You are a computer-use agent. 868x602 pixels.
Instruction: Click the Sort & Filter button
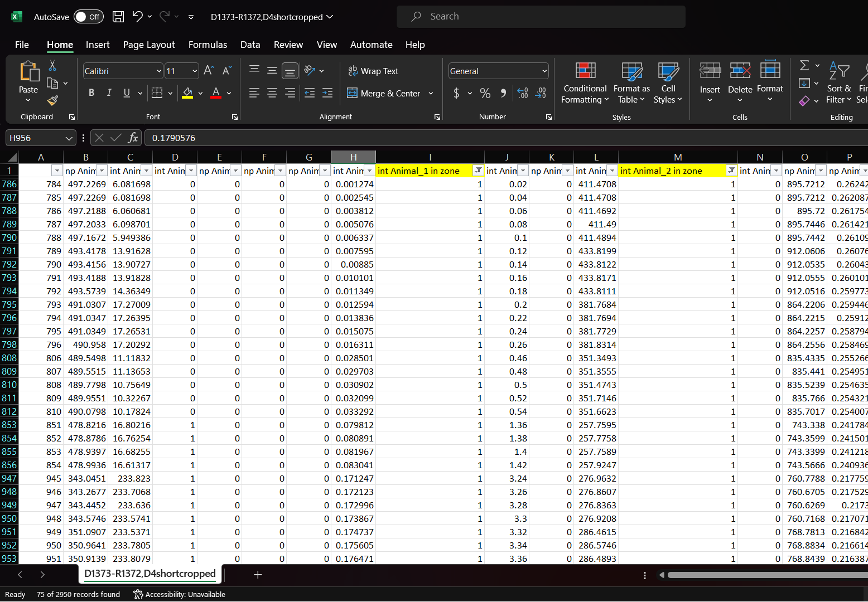pyautogui.click(x=839, y=82)
